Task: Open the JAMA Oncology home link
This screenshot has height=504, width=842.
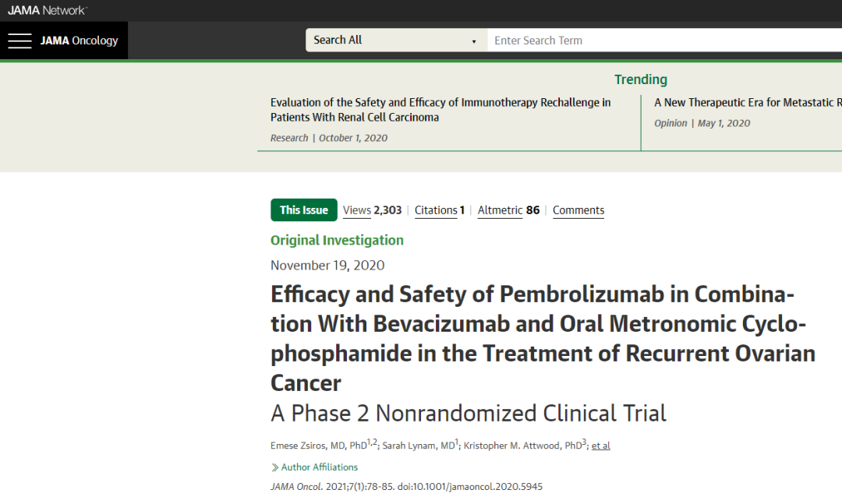Action: point(80,41)
